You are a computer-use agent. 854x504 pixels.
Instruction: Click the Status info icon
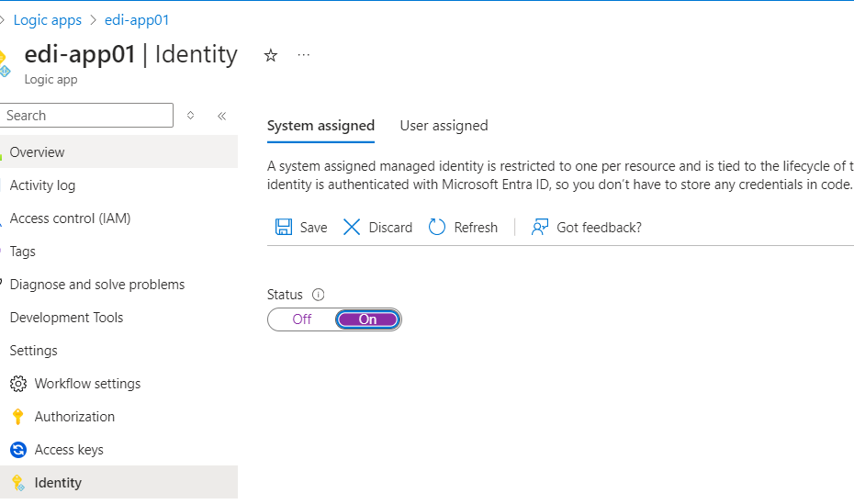pos(318,295)
